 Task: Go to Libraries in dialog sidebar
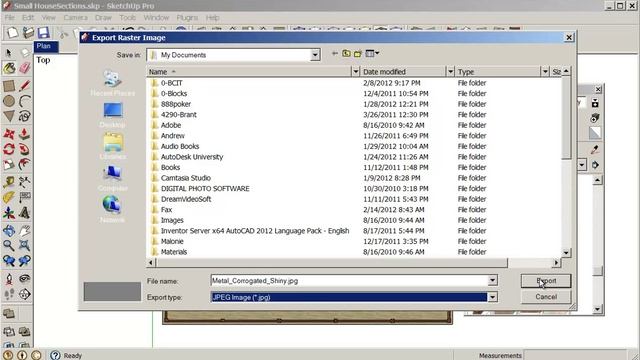(x=112, y=147)
